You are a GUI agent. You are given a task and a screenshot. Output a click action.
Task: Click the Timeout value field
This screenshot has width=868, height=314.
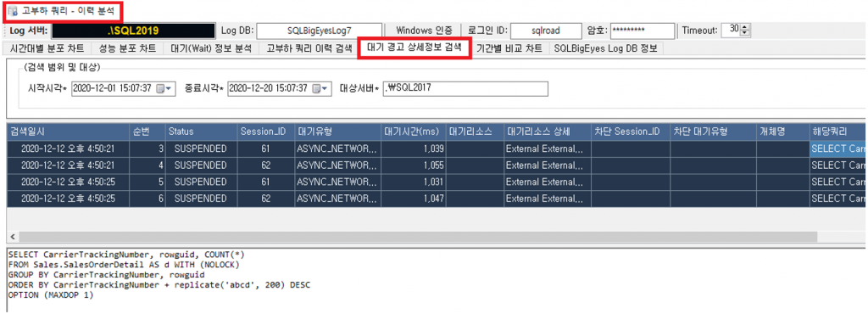point(732,31)
